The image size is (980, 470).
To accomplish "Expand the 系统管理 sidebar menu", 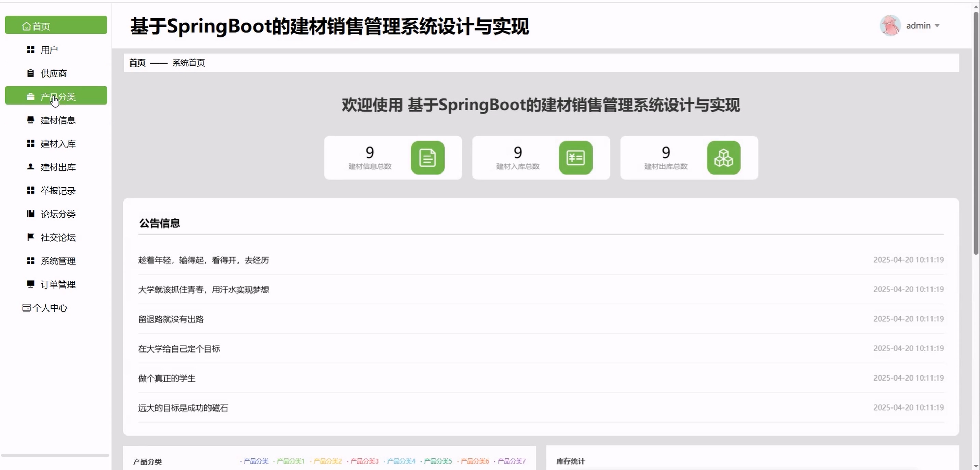I will (58, 261).
